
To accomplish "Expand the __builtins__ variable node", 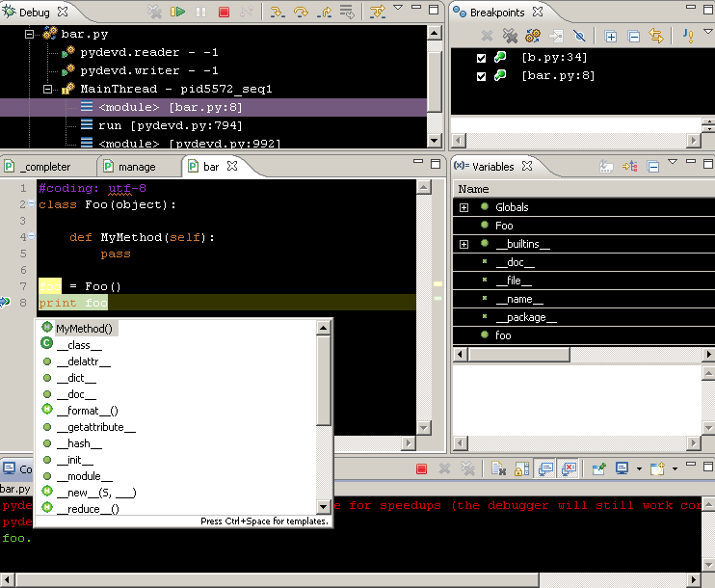I will click(463, 245).
